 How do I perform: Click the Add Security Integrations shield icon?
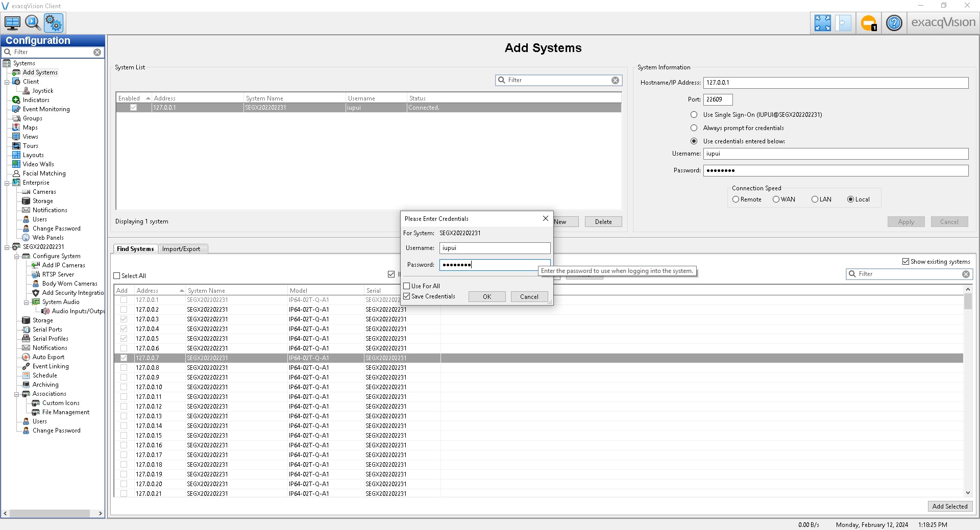[36, 293]
